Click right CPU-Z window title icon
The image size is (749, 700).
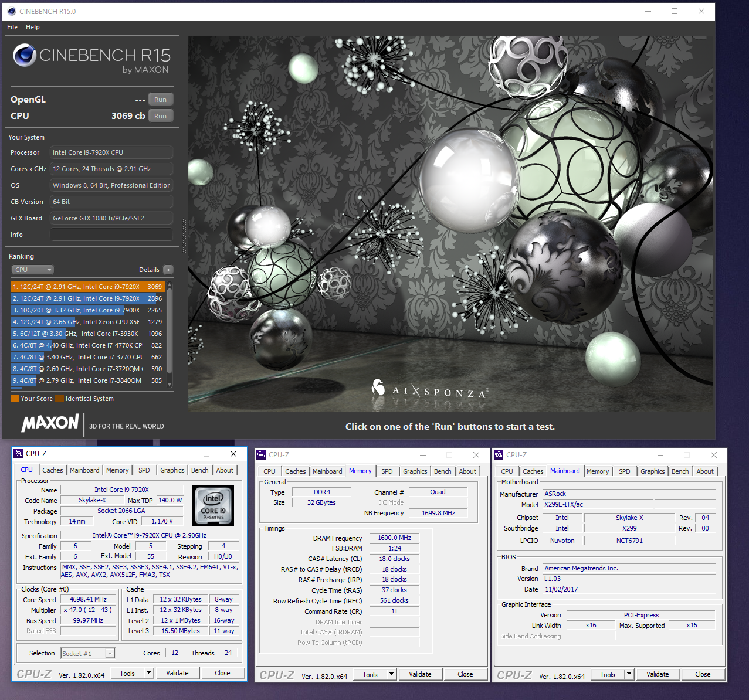pos(499,455)
